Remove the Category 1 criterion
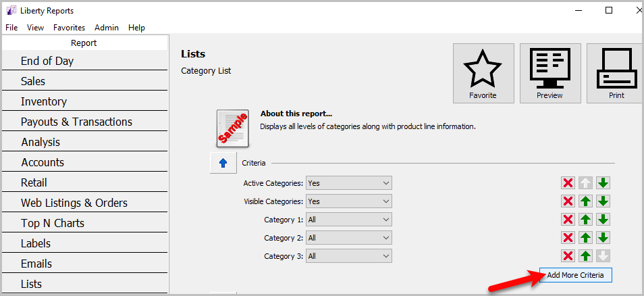The height and width of the screenshot is (296, 644). pyautogui.click(x=568, y=220)
